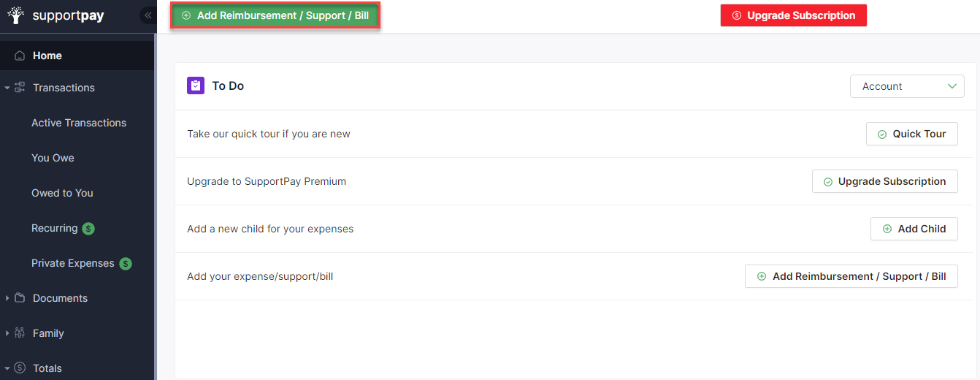Open Active Transactions
The image size is (980, 380).
pos(79,123)
